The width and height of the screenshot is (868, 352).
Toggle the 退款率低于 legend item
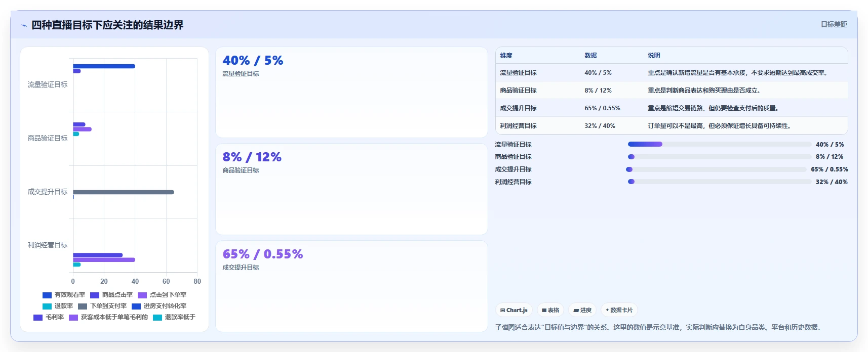coord(174,317)
